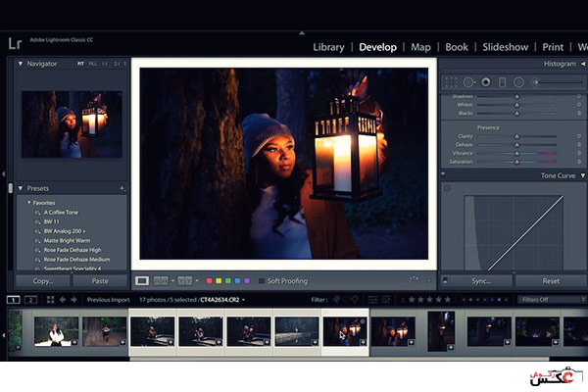Image resolution: width=588 pixels, height=392 pixels.
Task: Collapse the Navigator panel
Action: [x=21, y=64]
